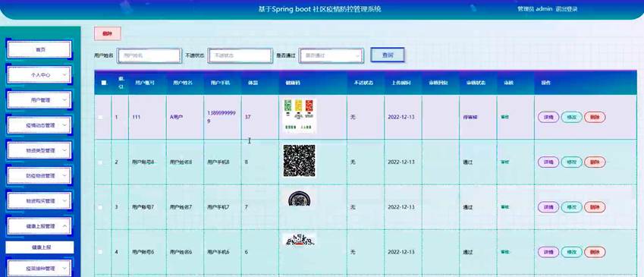Click 删除 for the 用户账号7 row

(x=595, y=207)
